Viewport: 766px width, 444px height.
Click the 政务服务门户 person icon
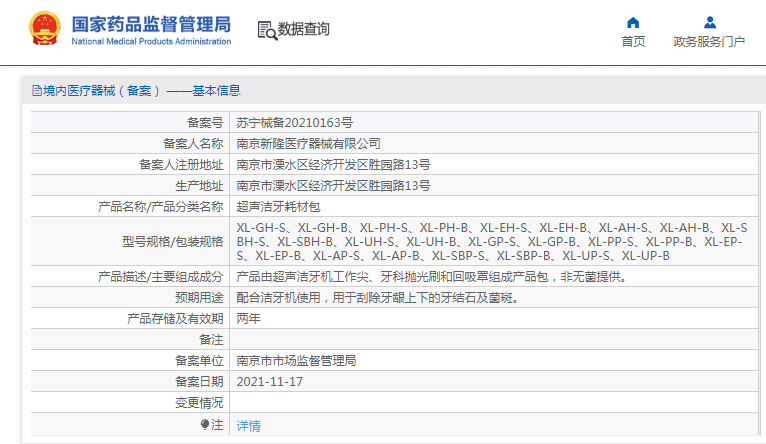pos(709,22)
